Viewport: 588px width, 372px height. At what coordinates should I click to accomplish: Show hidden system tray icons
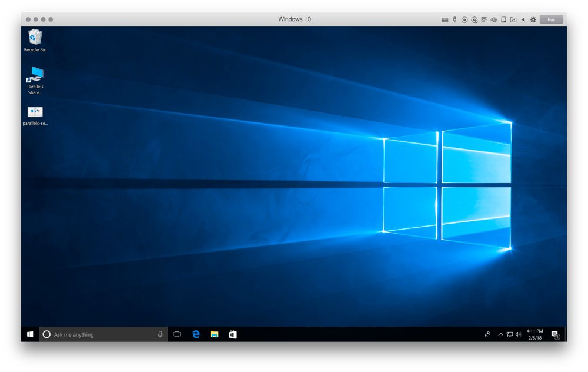(x=500, y=334)
